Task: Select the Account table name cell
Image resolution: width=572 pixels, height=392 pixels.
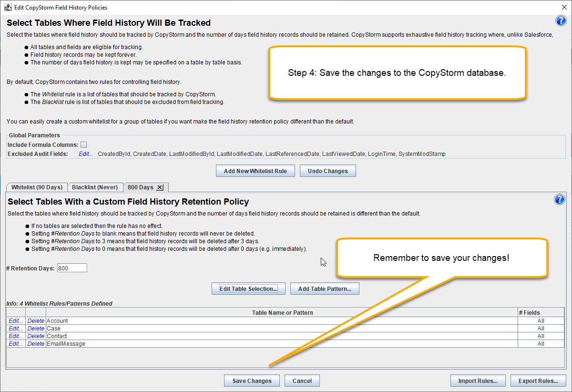Action: click(x=282, y=321)
